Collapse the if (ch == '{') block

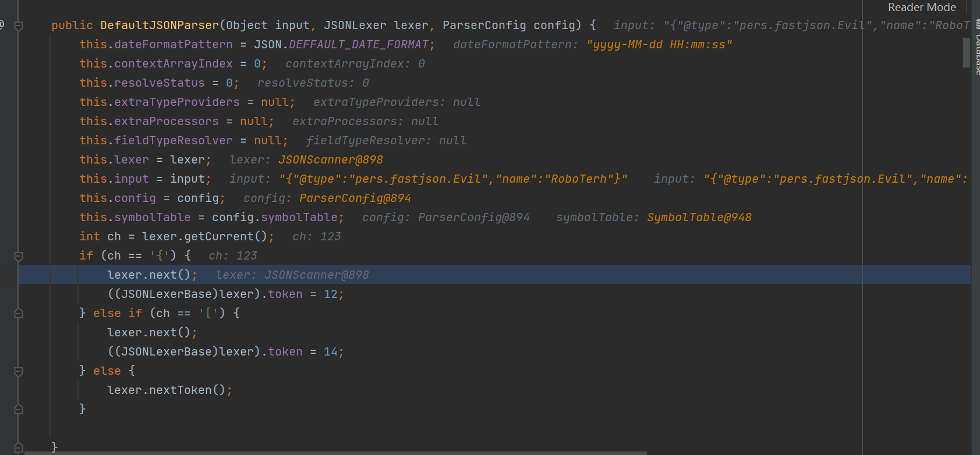[19, 257]
